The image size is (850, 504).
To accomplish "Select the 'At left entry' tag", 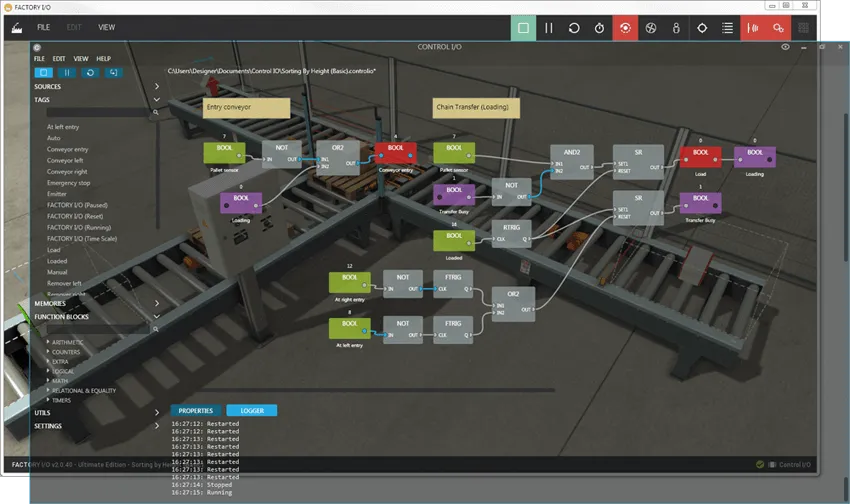I will coord(63,127).
